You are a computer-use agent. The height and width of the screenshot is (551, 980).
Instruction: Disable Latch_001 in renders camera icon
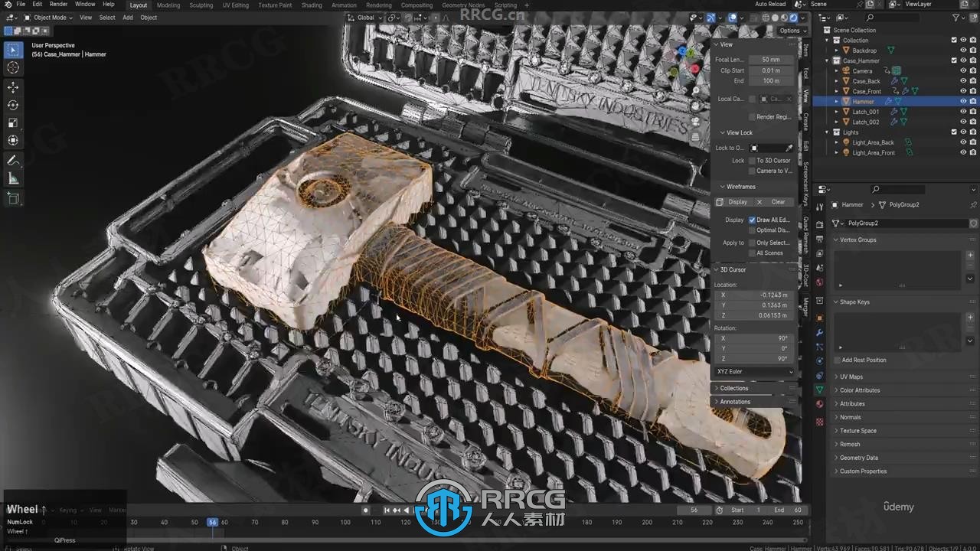[973, 112]
